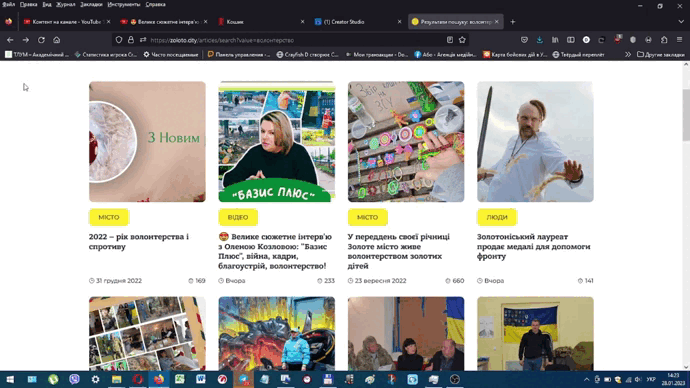Open the Карта бойових дій bookmark
This screenshot has width=690, height=388.
(514, 55)
